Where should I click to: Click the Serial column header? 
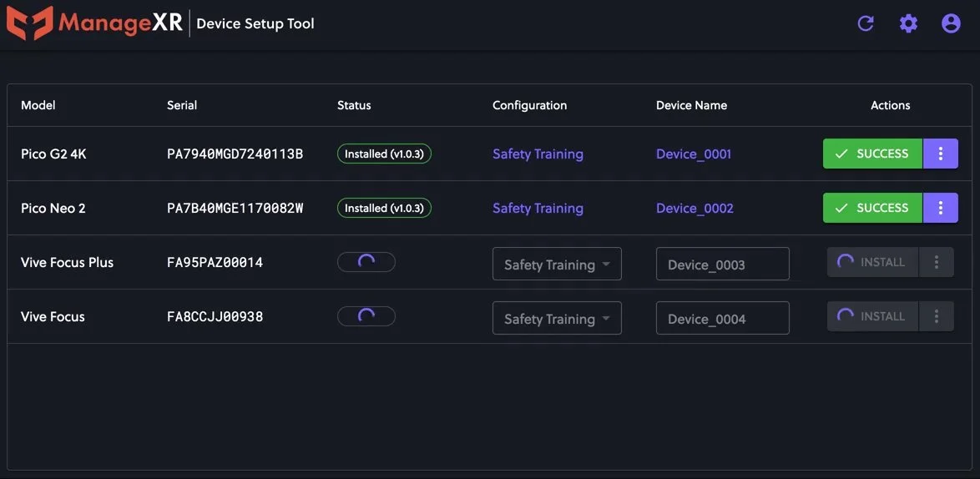click(x=182, y=105)
